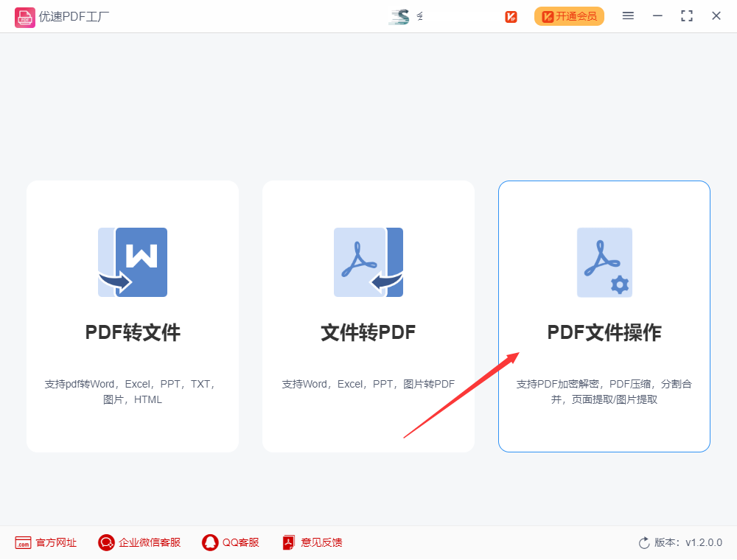Click the 优速PDF工厂 title text
The image size is (737, 560).
pos(74,17)
